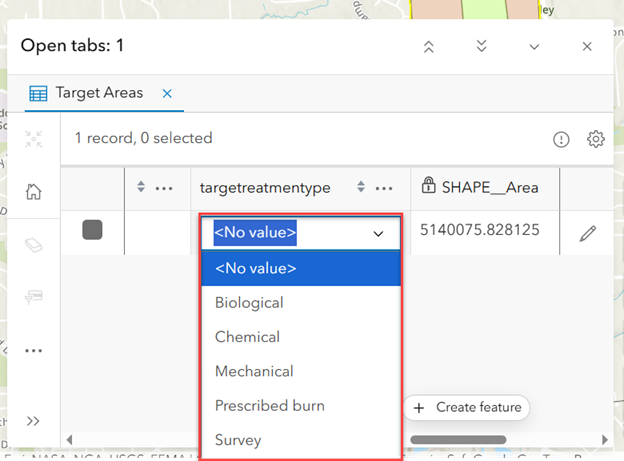The image size is (624, 461).
Task: Select Biological from the dropdown list
Action: click(x=249, y=302)
